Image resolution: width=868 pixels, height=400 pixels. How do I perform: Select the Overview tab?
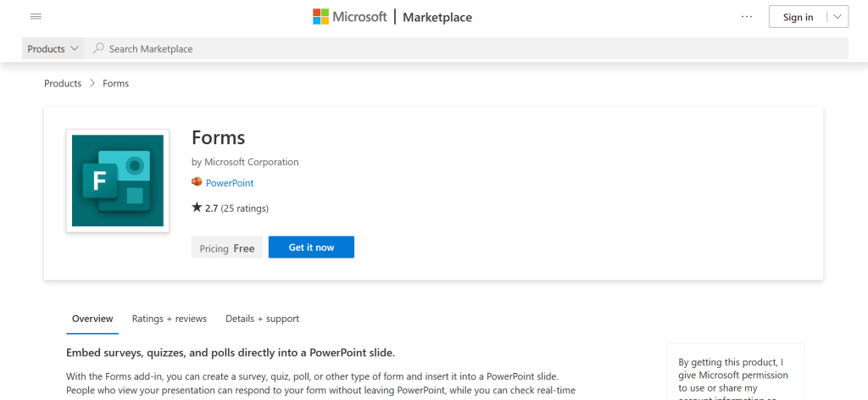click(x=92, y=319)
